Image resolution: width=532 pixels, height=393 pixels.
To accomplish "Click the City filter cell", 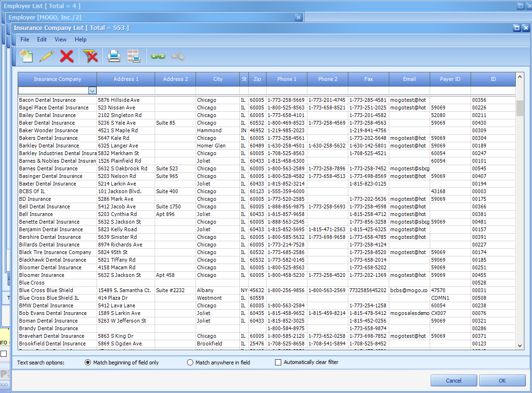I will [218, 90].
